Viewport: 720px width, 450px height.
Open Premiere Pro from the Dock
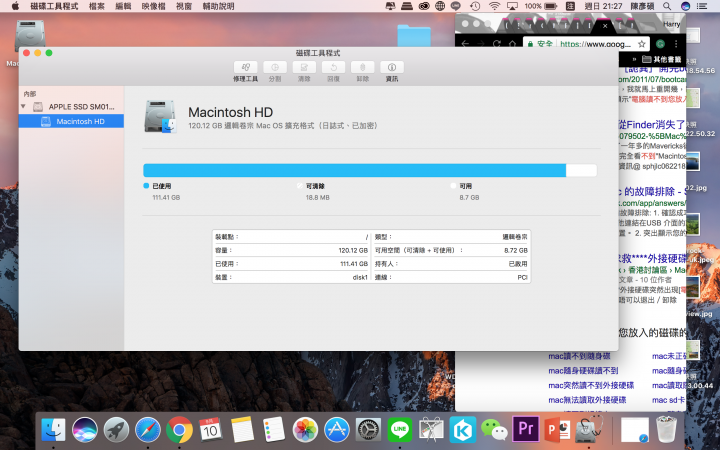click(x=526, y=429)
